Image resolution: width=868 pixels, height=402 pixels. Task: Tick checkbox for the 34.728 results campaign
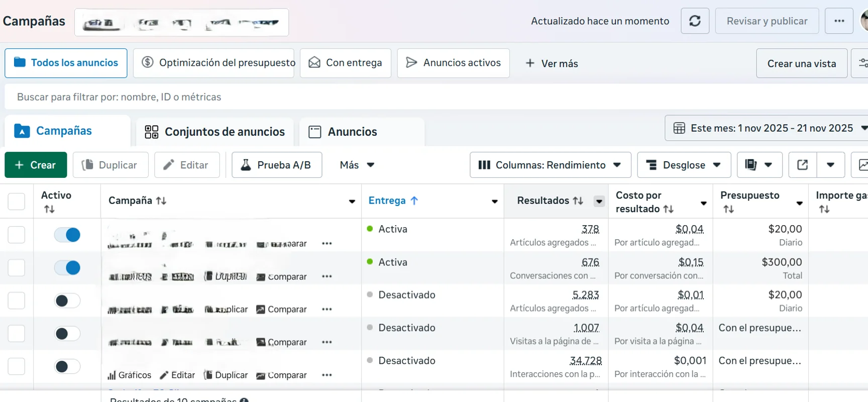click(17, 366)
